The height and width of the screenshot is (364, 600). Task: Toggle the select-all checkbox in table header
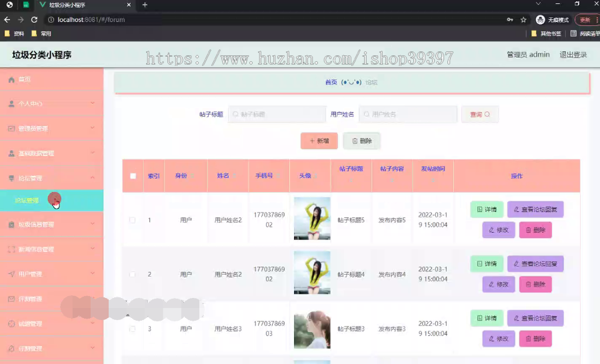tap(133, 176)
